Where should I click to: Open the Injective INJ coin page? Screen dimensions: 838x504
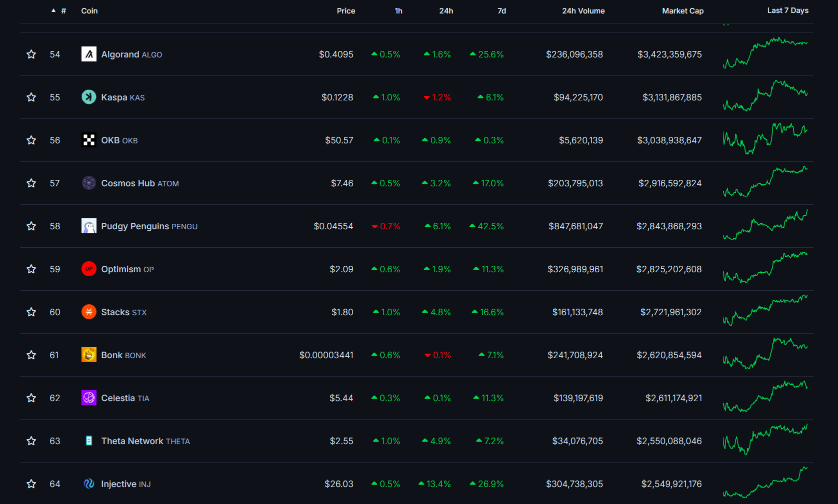(x=126, y=484)
